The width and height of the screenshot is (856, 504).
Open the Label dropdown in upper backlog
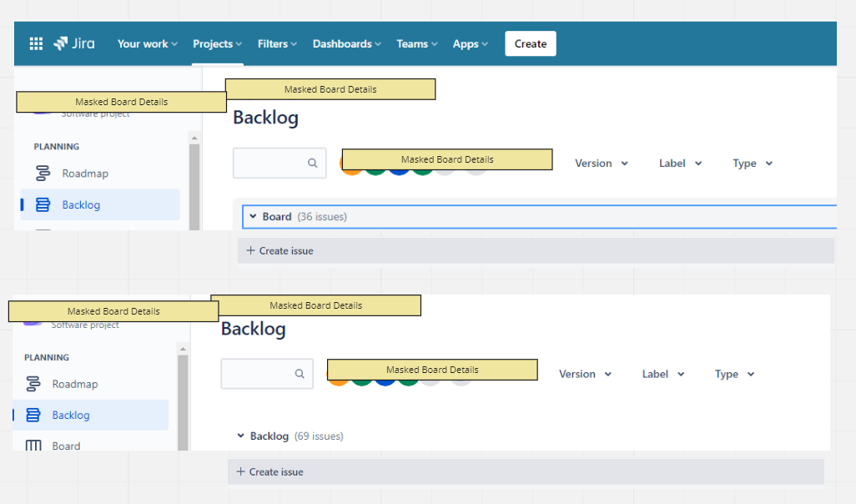point(680,164)
